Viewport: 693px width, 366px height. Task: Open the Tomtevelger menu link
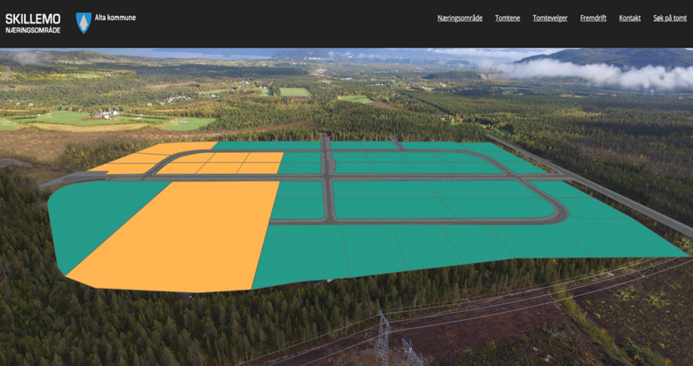(550, 18)
